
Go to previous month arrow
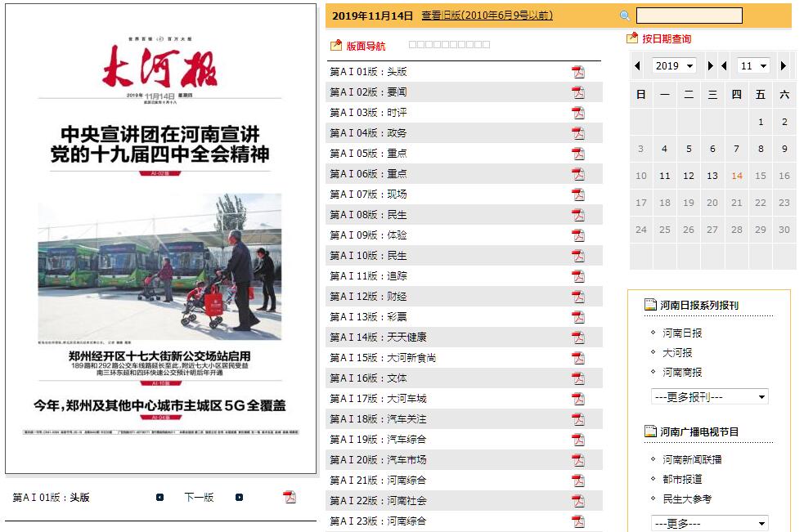(724, 65)
